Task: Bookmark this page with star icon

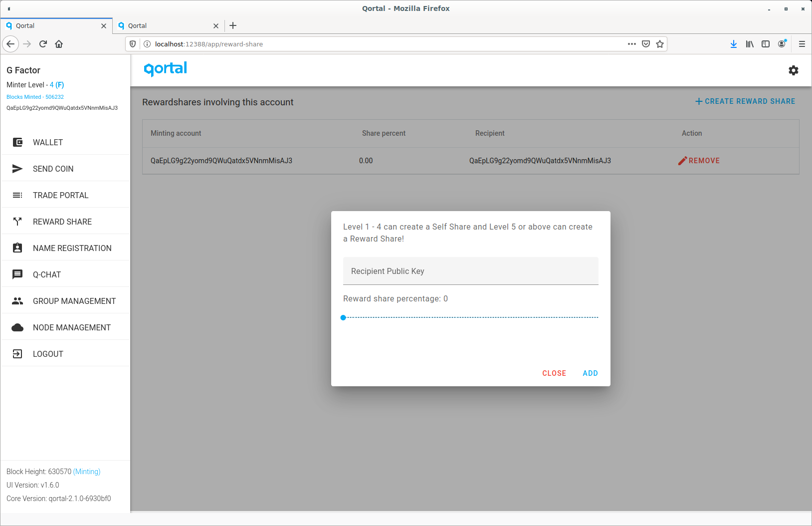Action: [x=660, y=44]
